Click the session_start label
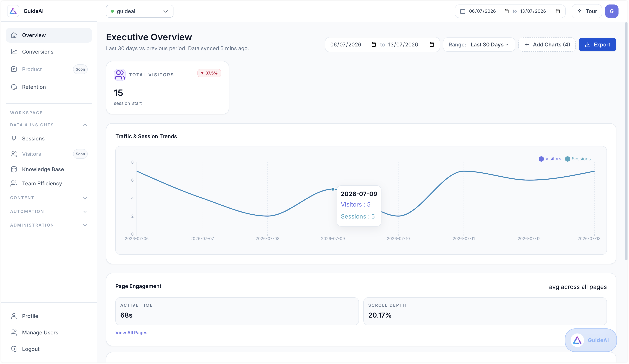 coord(128,103)
